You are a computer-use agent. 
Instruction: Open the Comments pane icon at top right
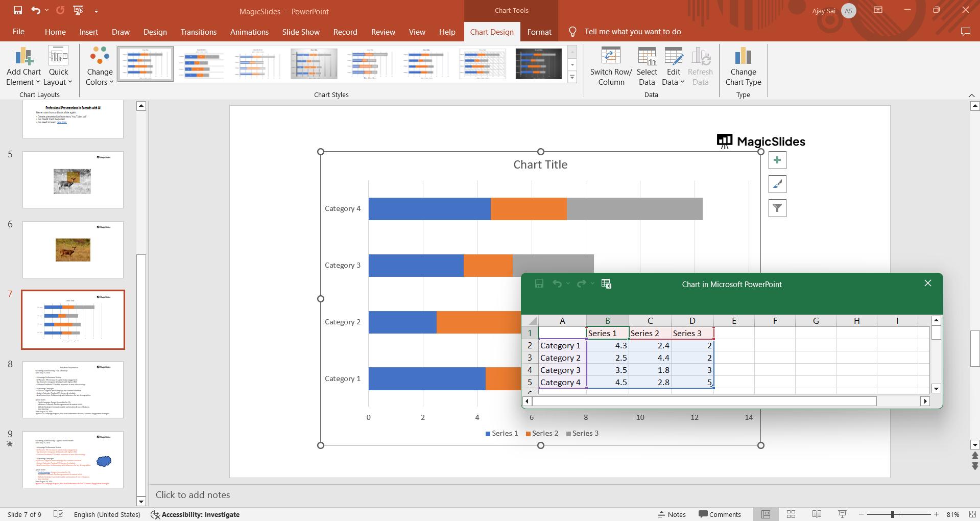tap(965, 32)
